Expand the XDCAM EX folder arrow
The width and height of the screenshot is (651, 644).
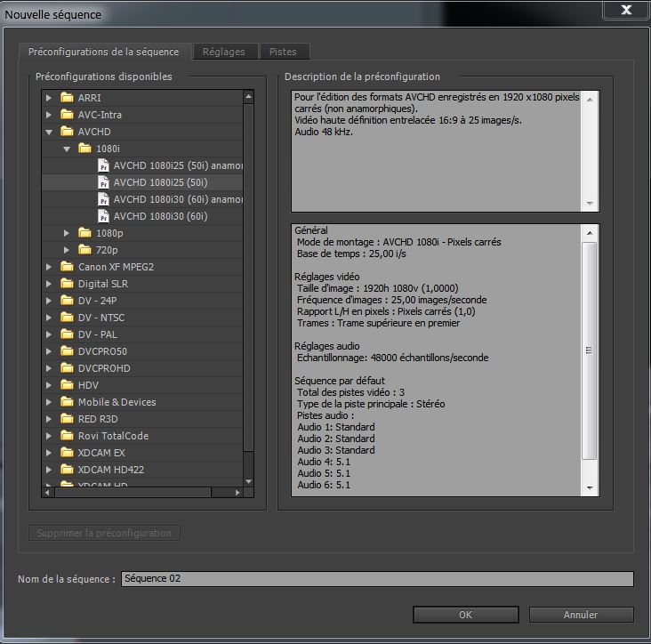pyautogui.click(x=49, y=453)
